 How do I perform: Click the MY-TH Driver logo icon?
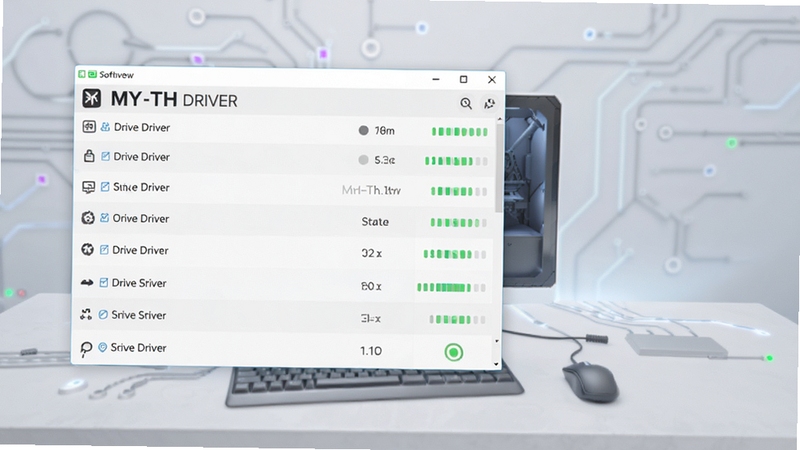[x=92, y=97]
